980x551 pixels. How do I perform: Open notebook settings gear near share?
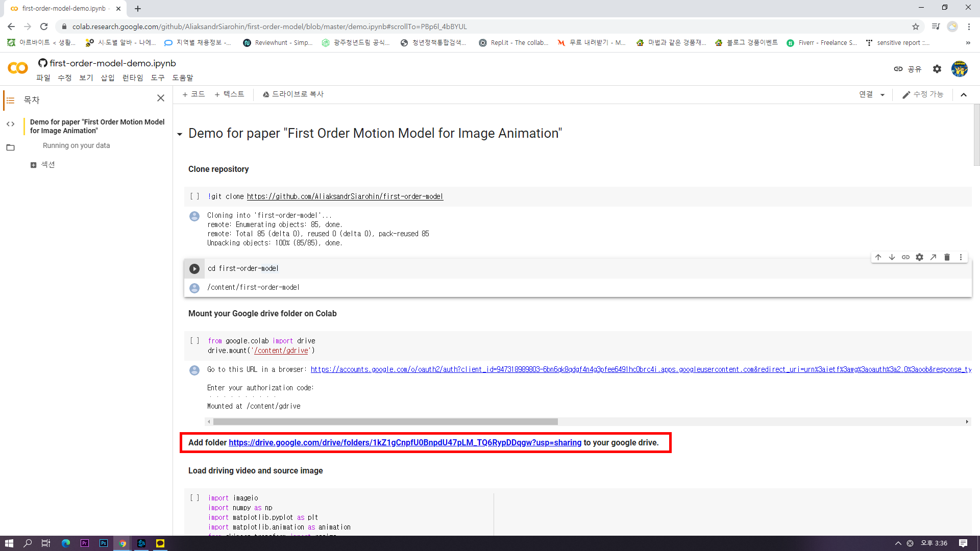[937, 69]
